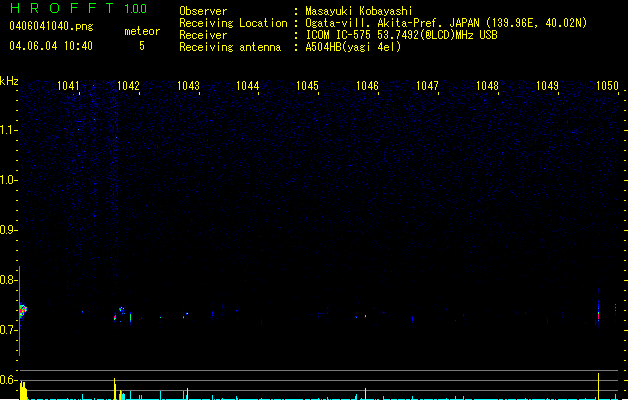Click the 1045 time axis marker
The image size is (629, 400).
[307, 86]
